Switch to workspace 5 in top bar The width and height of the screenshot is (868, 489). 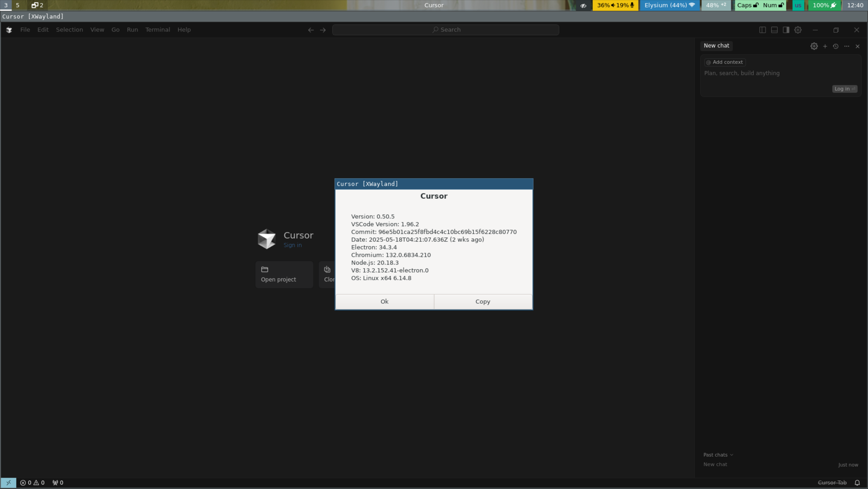click(17, 5)
